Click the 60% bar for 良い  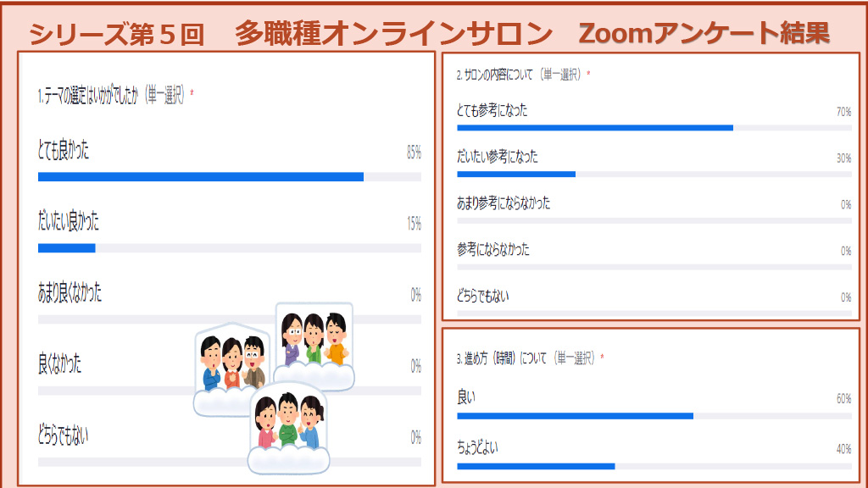575,416
